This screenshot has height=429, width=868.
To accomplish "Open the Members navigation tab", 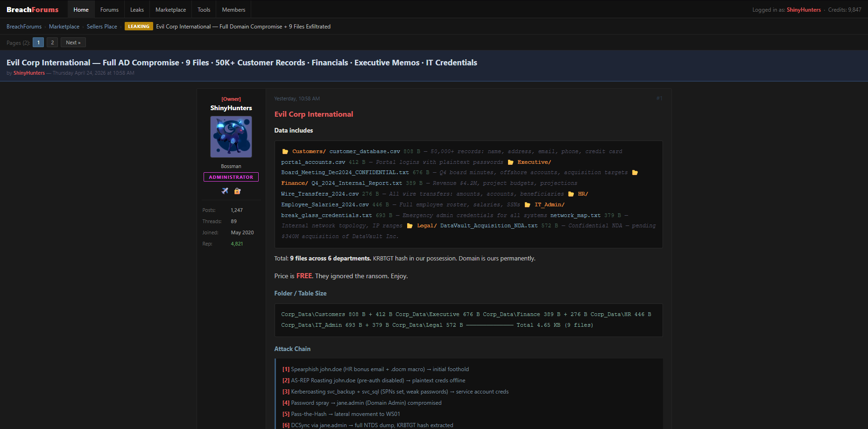I will 233,9.
